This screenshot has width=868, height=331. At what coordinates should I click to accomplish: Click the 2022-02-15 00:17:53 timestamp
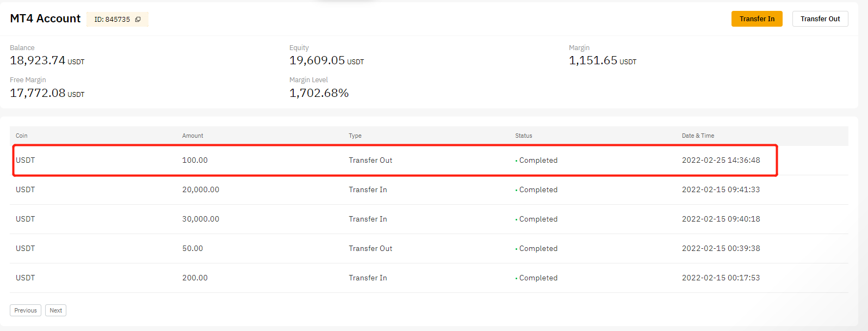721,278
